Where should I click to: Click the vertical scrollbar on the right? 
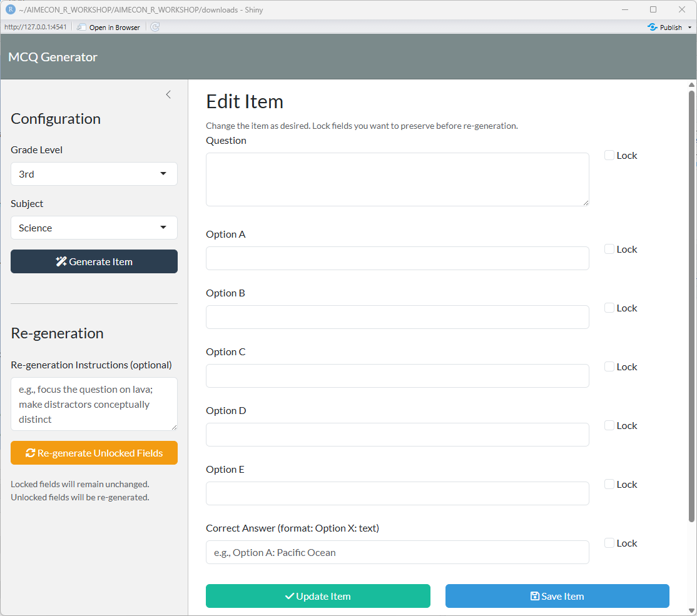tap(691, 306)
